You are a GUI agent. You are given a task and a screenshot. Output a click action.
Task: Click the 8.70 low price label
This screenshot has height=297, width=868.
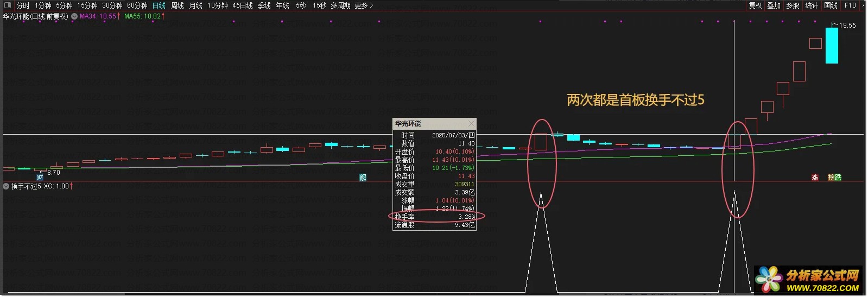coord(54,173)
